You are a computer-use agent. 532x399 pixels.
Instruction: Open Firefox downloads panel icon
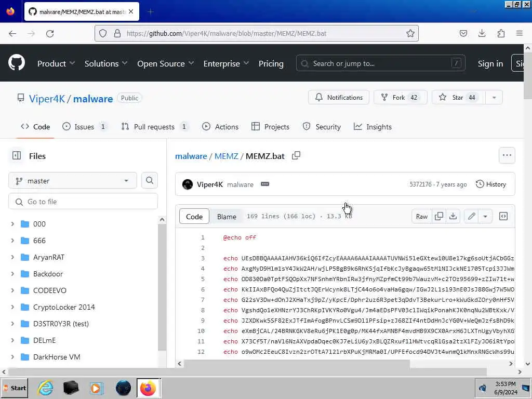coord(482,33)
